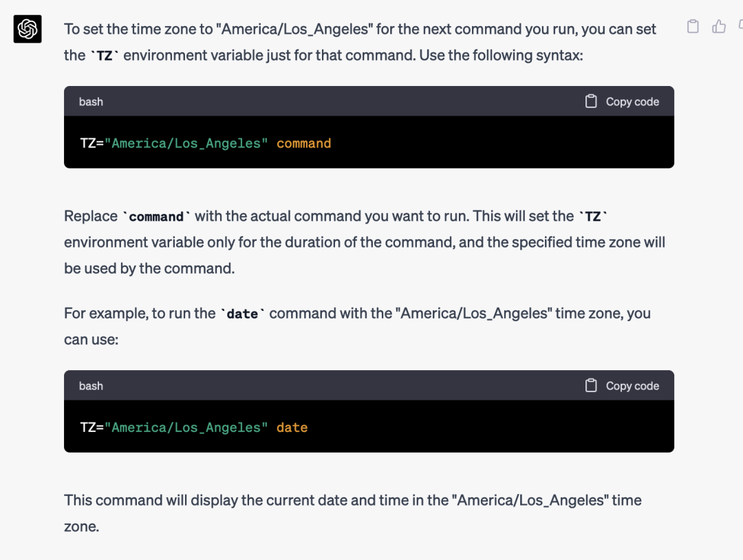Click the ChatGPT logo avatar

click(28, 29)
